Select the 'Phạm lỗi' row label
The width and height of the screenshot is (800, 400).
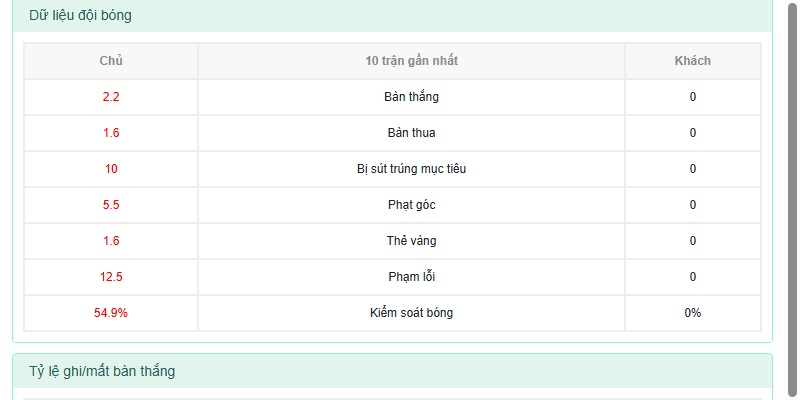[411, 277]
